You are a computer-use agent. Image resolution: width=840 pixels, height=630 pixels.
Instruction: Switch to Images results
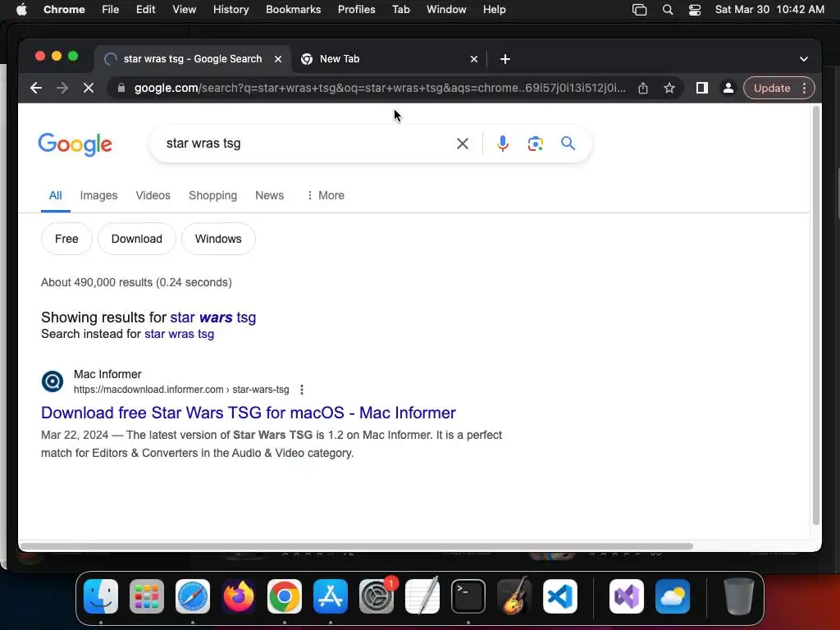tap(98, 195)
